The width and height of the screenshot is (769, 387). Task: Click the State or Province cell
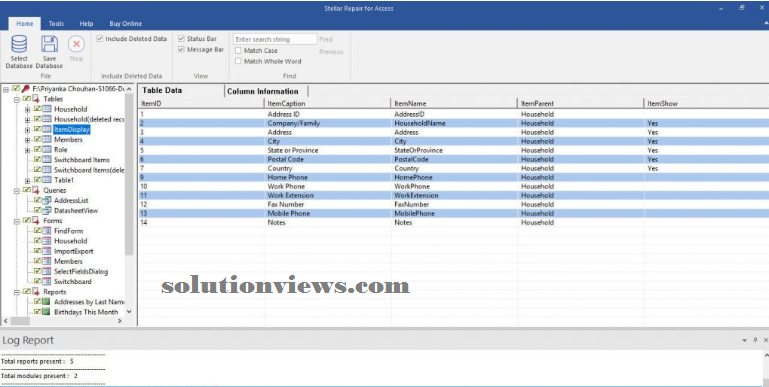click(328, 150)
